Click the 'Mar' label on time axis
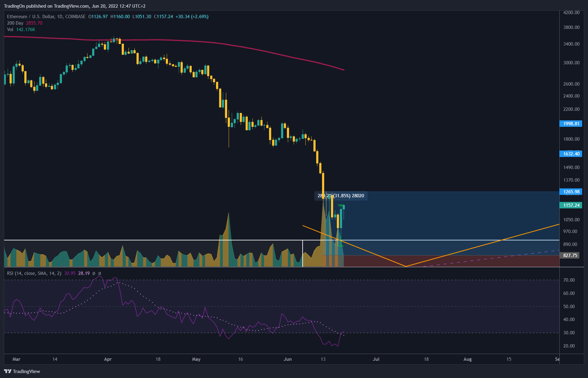 click(16, 359)
